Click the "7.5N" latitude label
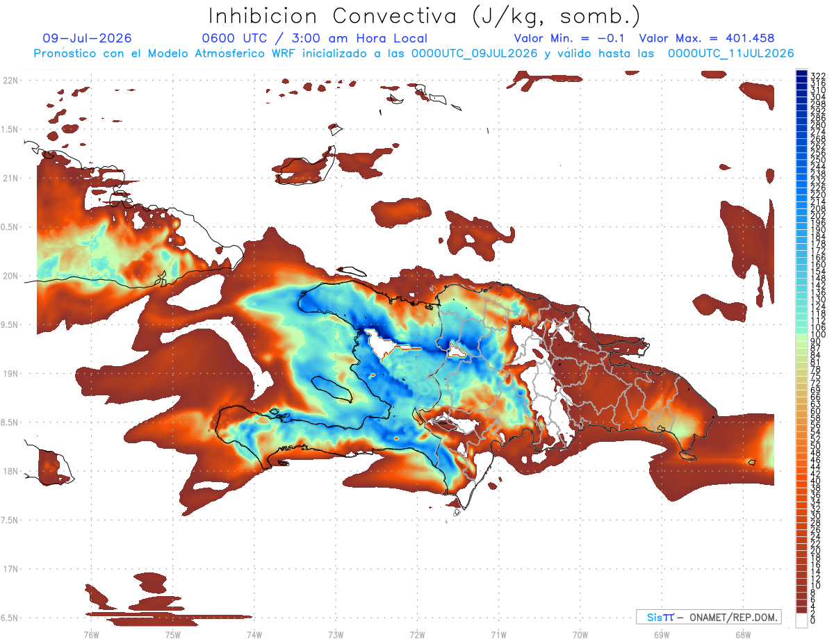Image resolution: width=834 pixels, height=644 pixels. (x=10, y=520)
